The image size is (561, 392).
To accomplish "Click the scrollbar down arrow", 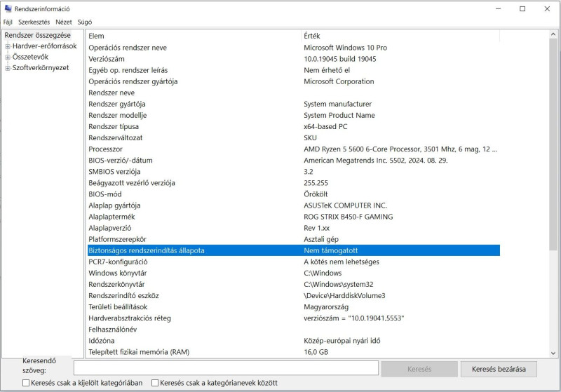I will 553,353.
